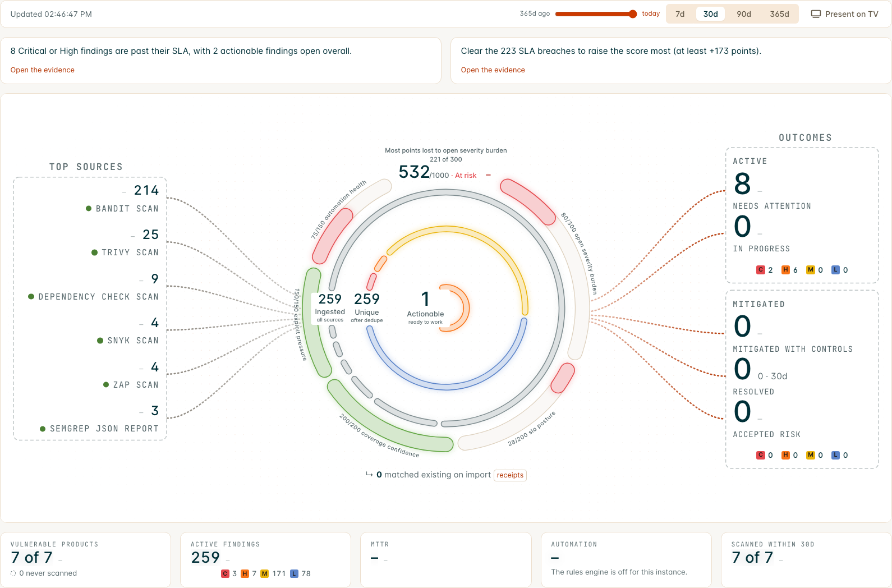
Task: Click the 532 risk score value
Action: click(414, 172)
